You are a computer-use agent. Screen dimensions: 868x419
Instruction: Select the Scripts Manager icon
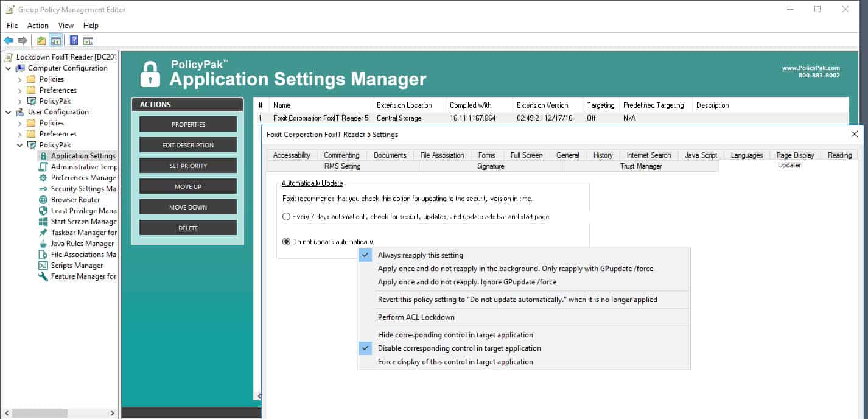pos(43,266)
